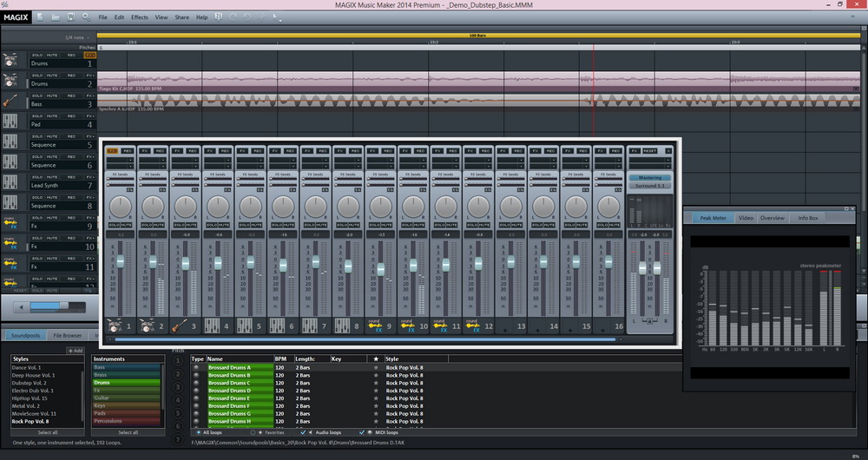The width and height of the screenshot is (868, 460).
Task: Open FX dropdown on Sequence track 5
Action: pyautogui.click(x=89, y=137)
